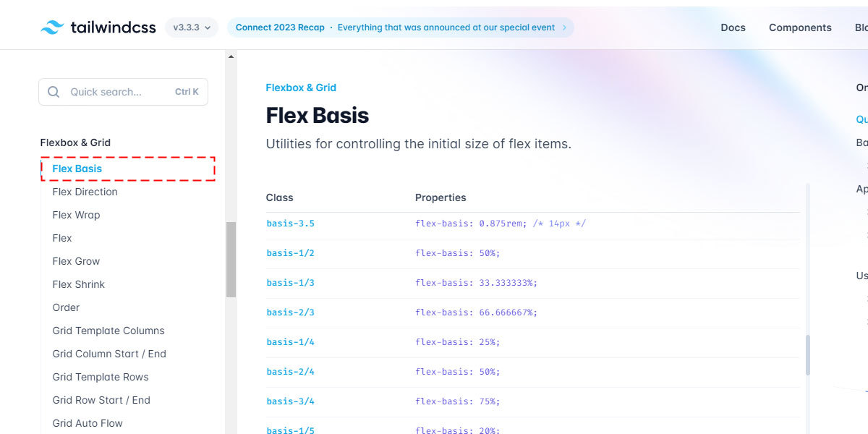
Task: Open the Docs menu item
Action: point(733,27)
